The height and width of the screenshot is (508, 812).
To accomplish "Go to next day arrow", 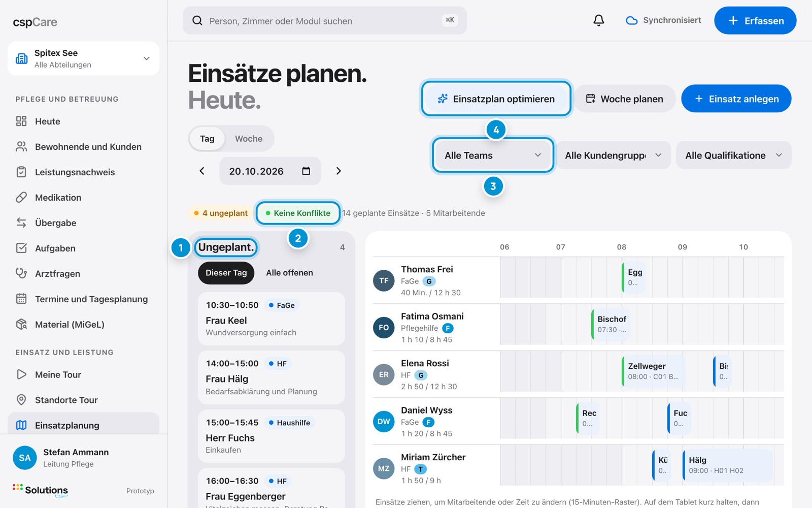I will tap(339, 171).
